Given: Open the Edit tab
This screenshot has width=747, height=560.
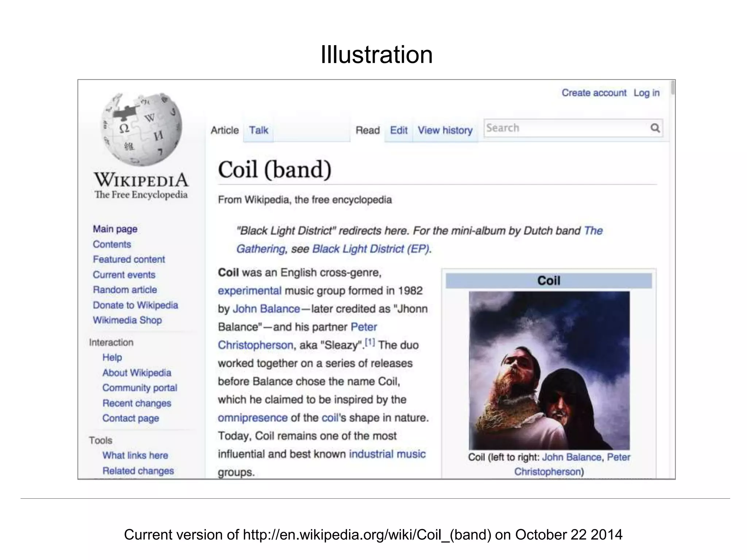Looking at the screenshot, I should click(x=399, y=130).
